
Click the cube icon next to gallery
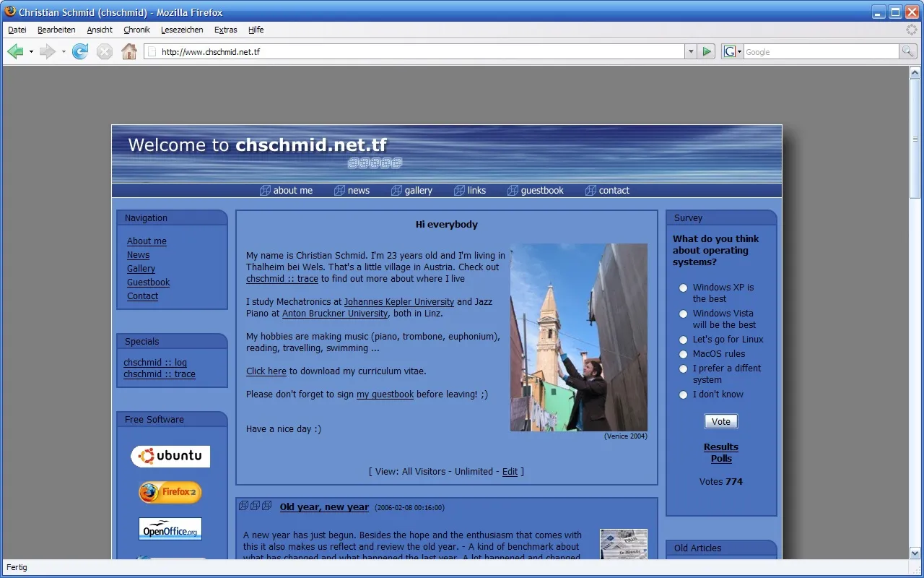(x=396, y=191)
